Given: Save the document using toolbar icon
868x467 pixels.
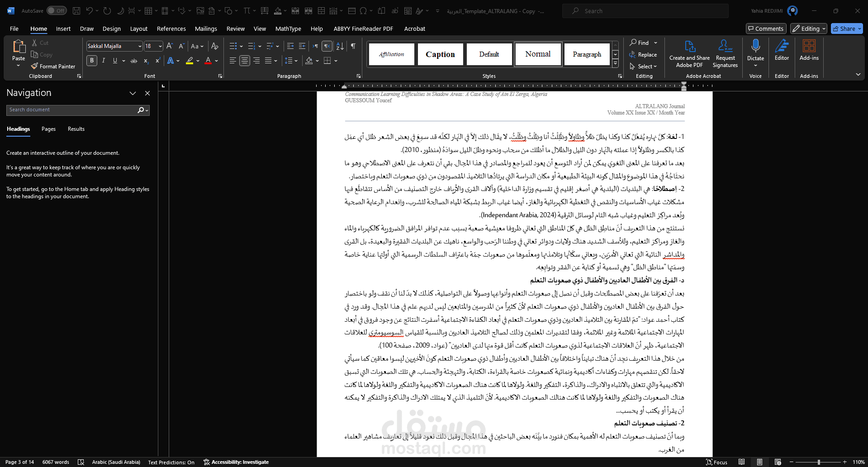Looking at the screenshot, I should 76,11.
